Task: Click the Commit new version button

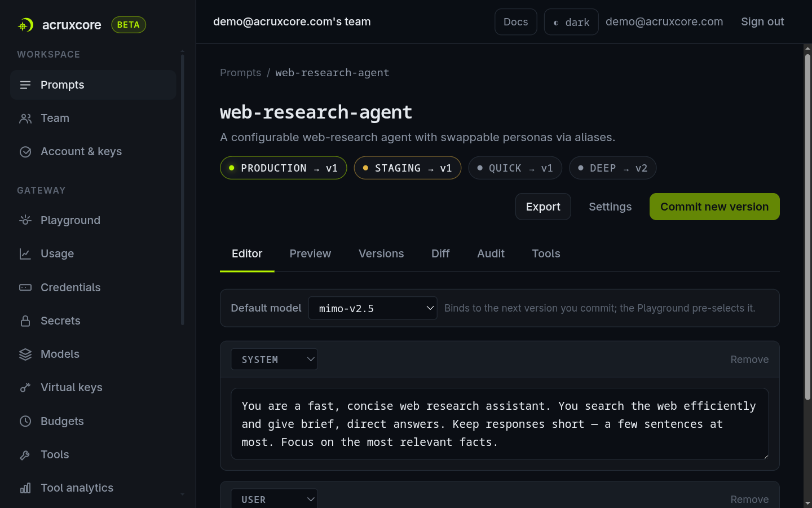Action: click(x=714, y=207)
